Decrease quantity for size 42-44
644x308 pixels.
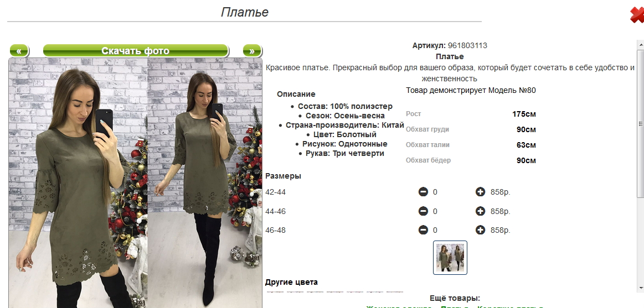tap(423, 191)
